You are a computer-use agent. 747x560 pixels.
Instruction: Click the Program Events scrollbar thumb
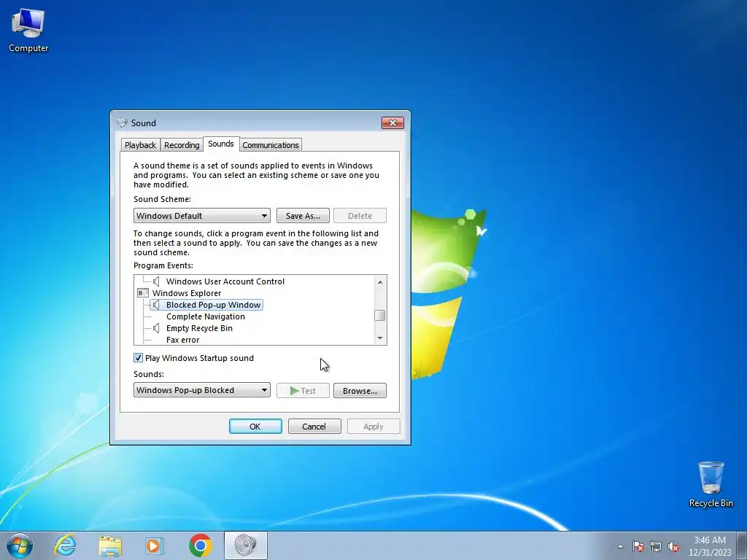click(379, 315)
